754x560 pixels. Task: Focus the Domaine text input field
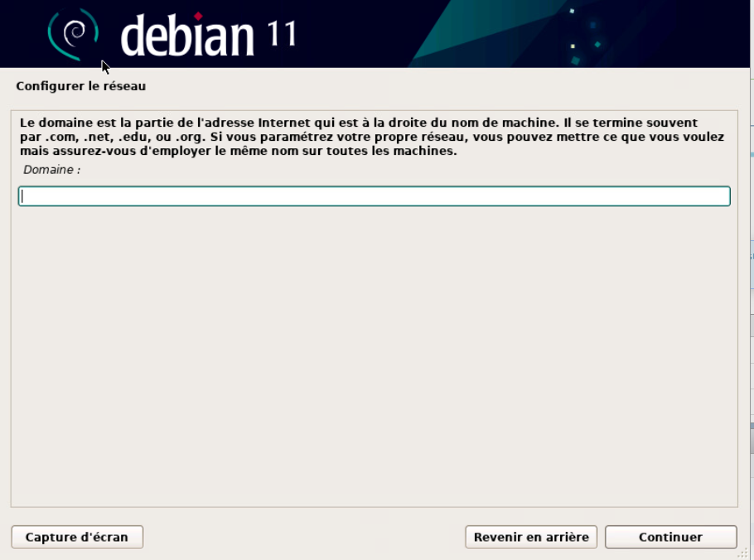click(373, 196)
